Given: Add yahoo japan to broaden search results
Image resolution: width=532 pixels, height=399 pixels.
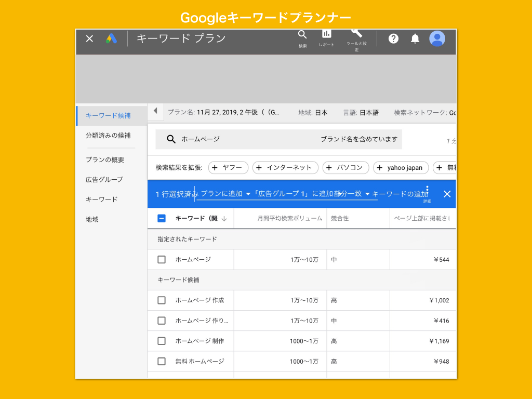Looking at the screenshot, I should [x=401, y=168].
